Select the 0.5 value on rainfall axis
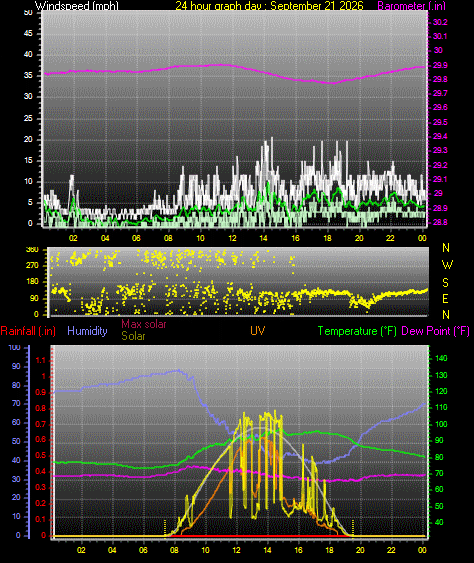The width and height of the screenshot is (474, 563). 41,456
